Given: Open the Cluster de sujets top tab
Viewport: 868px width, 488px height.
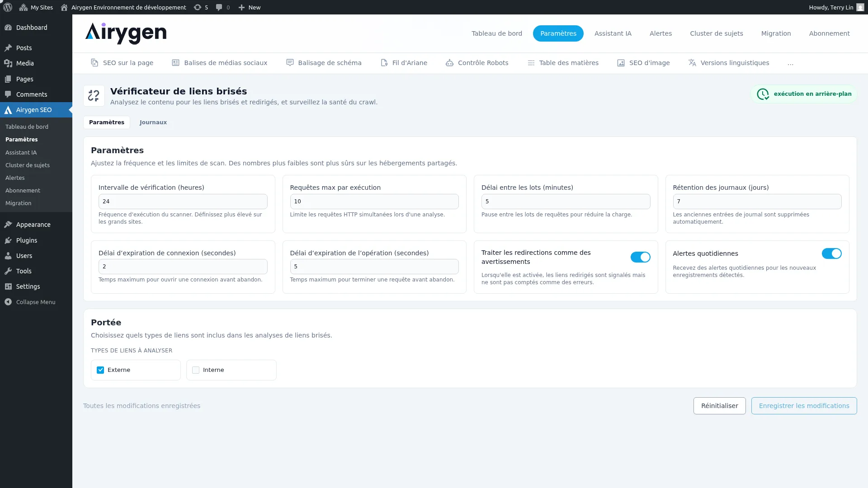Looking at the screenshot, I should coord(717,33).
